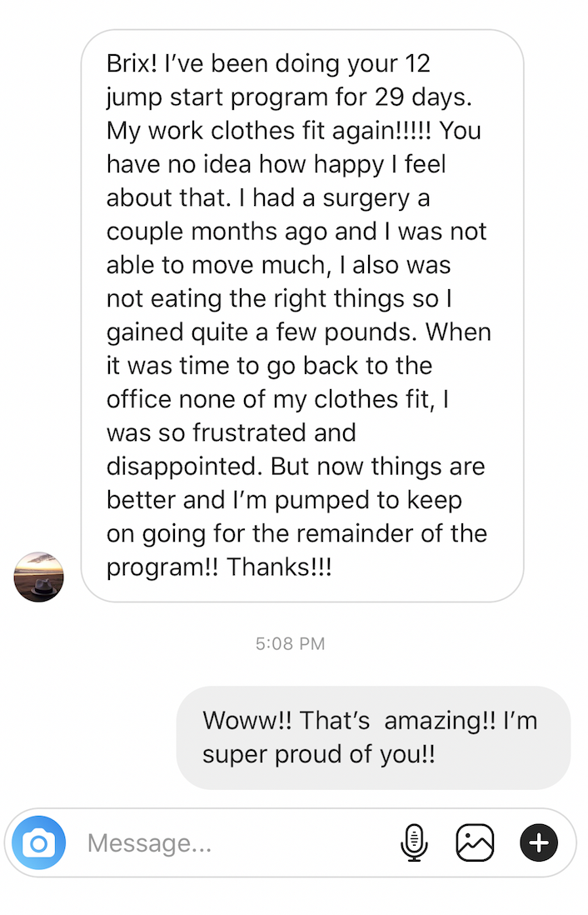Open the sender's profile avatar
This screenshot has width=588, height=915.
tap(39, 577)
